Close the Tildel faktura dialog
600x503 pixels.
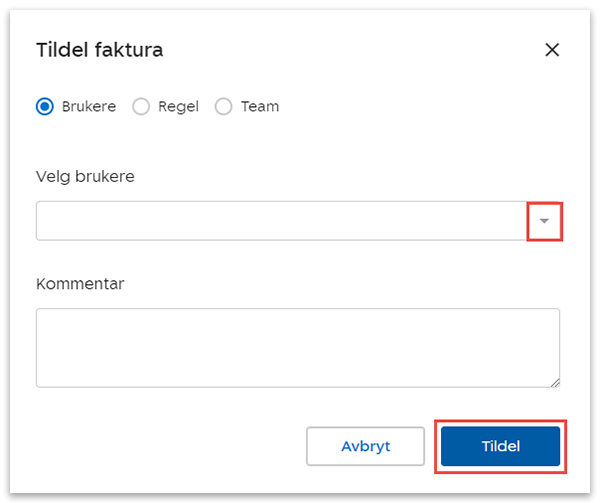tap(552, 50)
